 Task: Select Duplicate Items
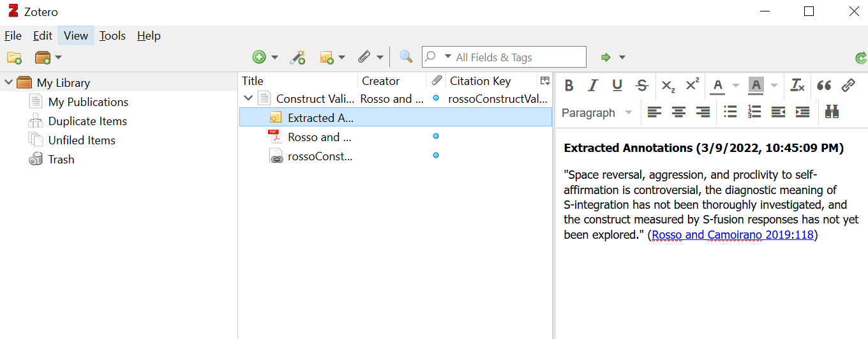(87, 121)
